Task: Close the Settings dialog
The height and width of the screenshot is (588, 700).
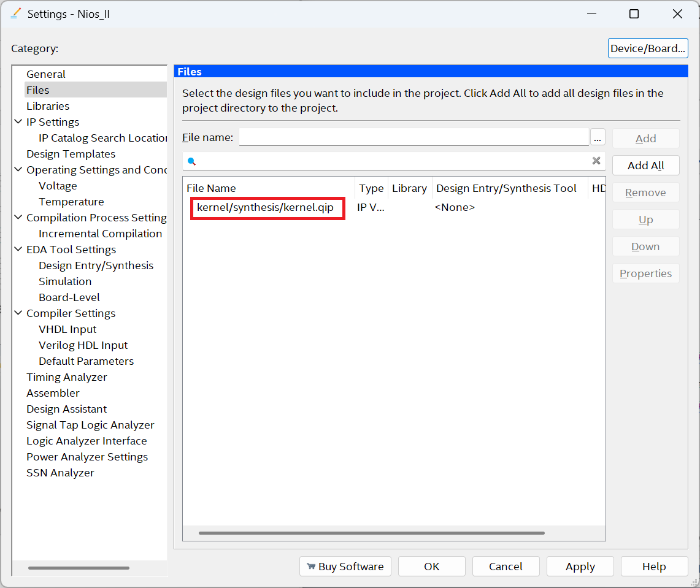Action: (677, 14)
